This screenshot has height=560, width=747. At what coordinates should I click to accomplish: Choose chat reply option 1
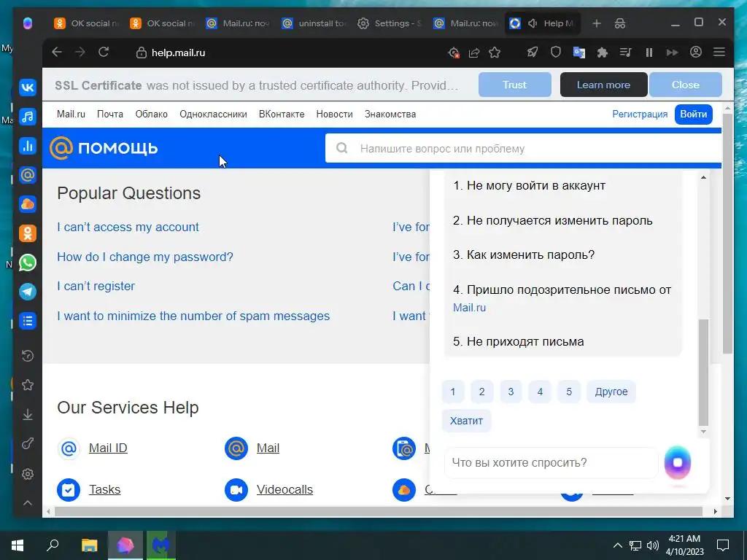click(452, 392)
